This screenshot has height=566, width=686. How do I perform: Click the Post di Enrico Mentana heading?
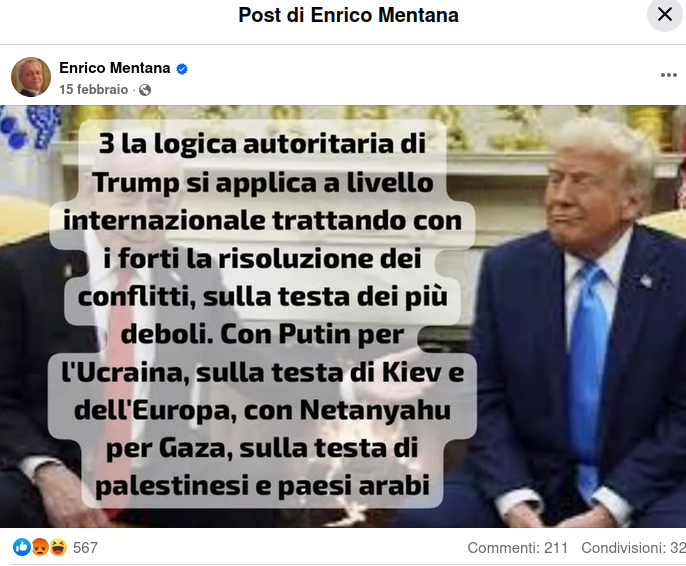[x=348, y=15]
